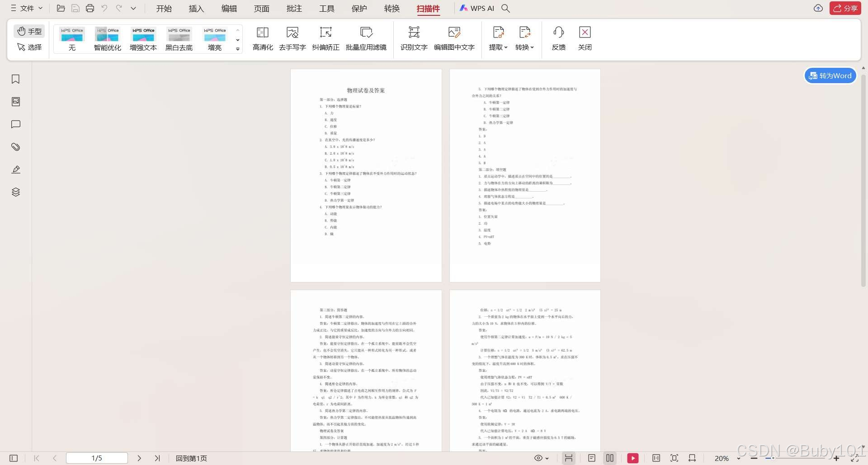Viewport: 868px width, 465px height.
Task: Click 回到第1页 link
Action: (x=191, y=458)
